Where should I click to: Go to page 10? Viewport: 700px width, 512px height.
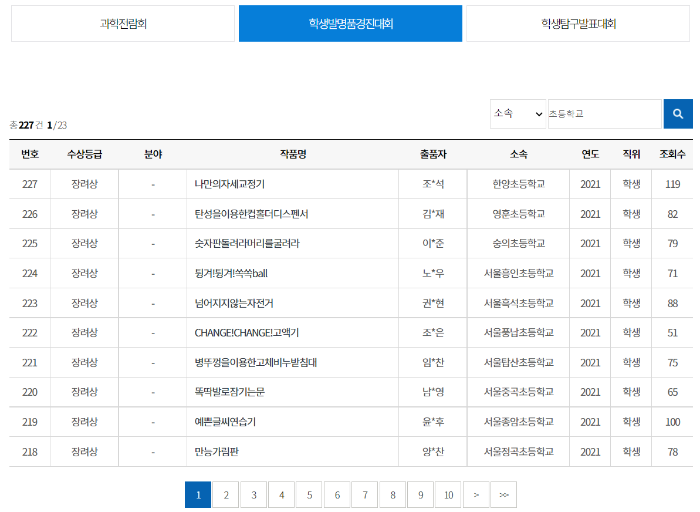pyautogui.click(x=448, y=495)
